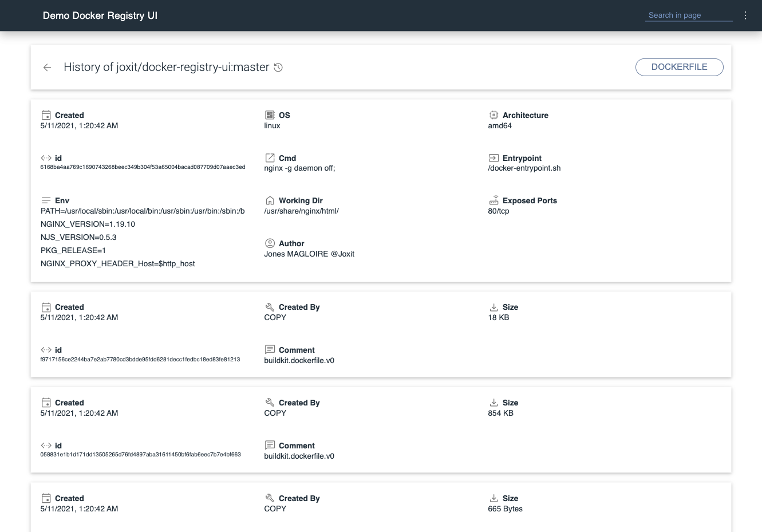Click the linux OS value
The image size is (762, 532).
(x=272, y=125)
